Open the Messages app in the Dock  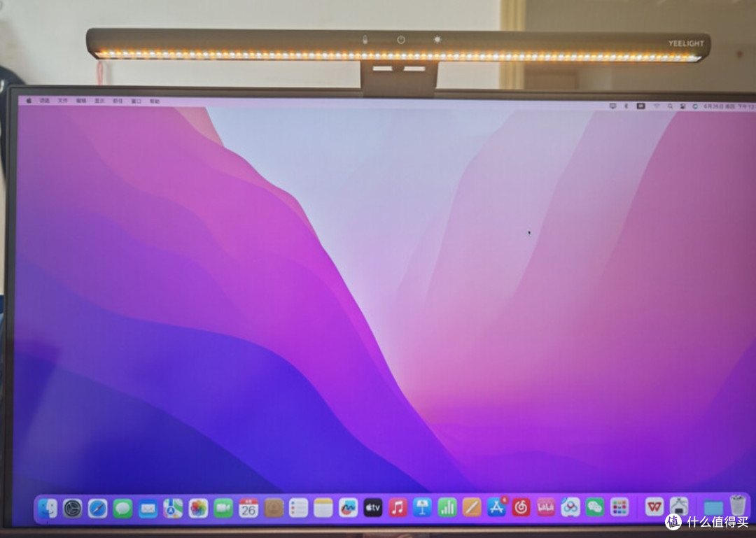[x=123, y=509]
